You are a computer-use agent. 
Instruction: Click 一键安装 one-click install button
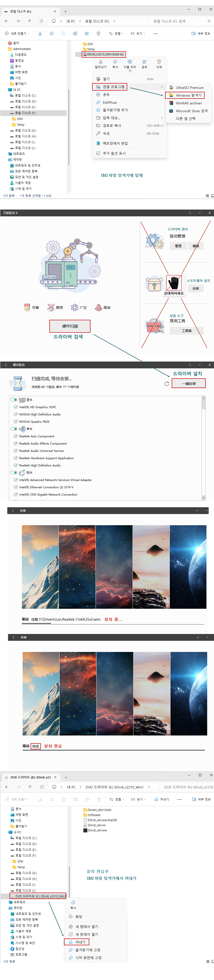(x=188, y=383)
